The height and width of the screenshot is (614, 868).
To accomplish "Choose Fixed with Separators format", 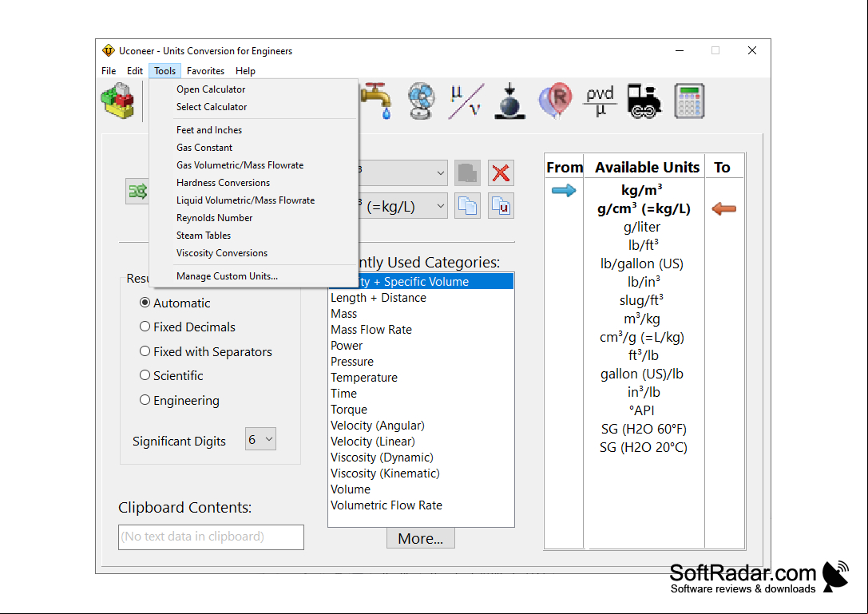I will [x=206, y=351].
